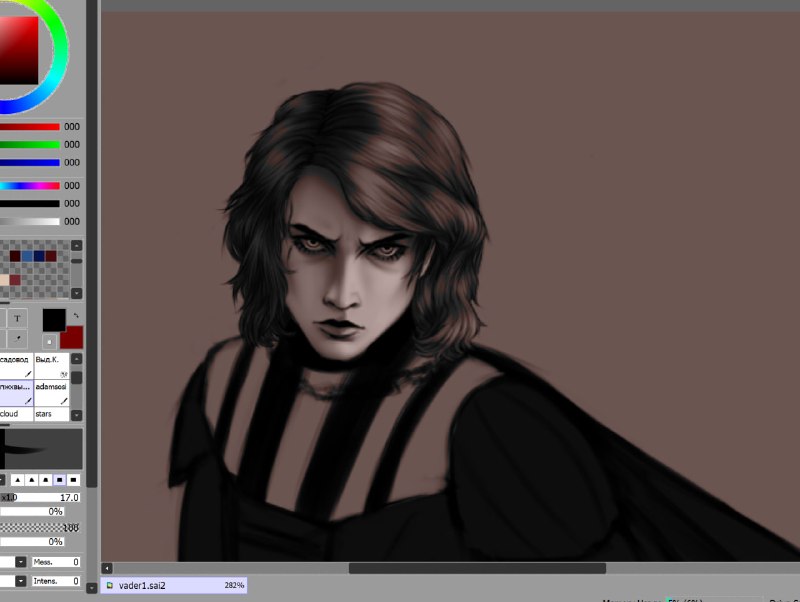Pick the dark red background color swatch
This screenshot has width=800, height=602.
tap(72, 338)
